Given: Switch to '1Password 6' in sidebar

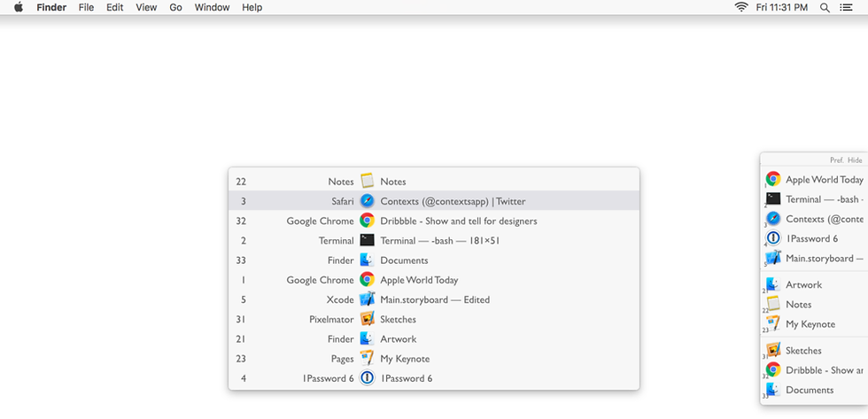Looking at the screenshot, I should pos(812,238).
